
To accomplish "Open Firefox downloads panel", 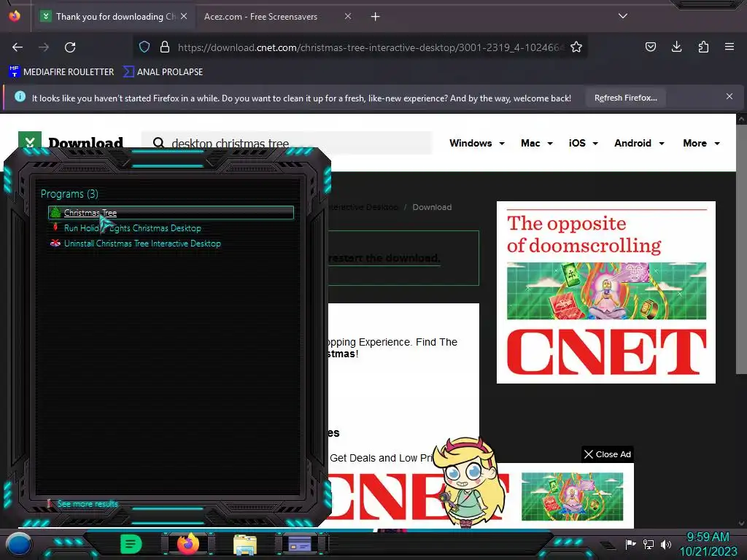I will (676, 47).
